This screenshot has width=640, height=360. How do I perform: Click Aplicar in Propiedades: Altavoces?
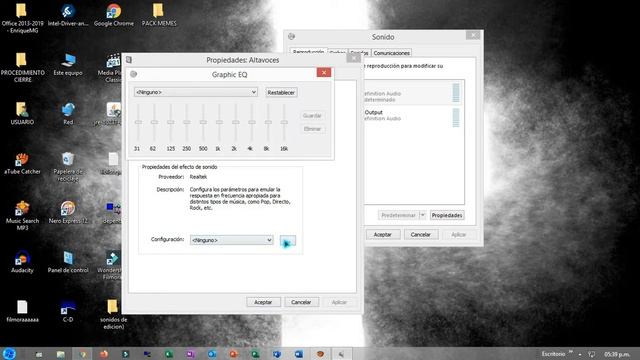(x=339, y=302)
